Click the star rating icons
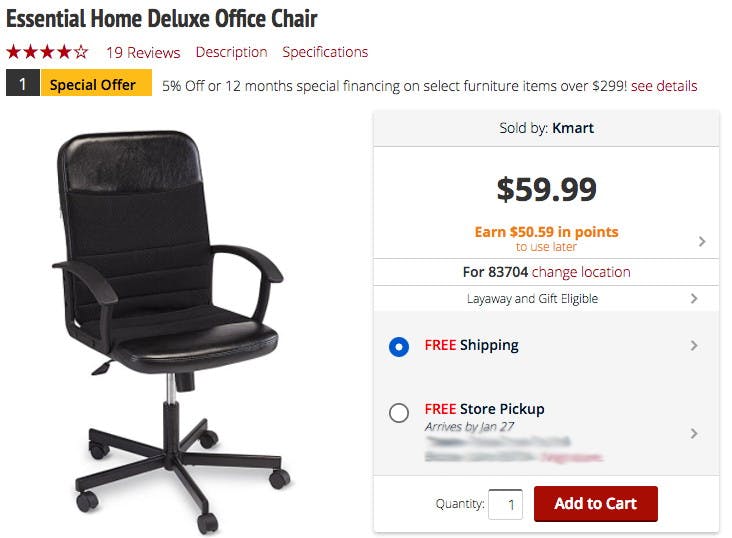 pos(47,51)
